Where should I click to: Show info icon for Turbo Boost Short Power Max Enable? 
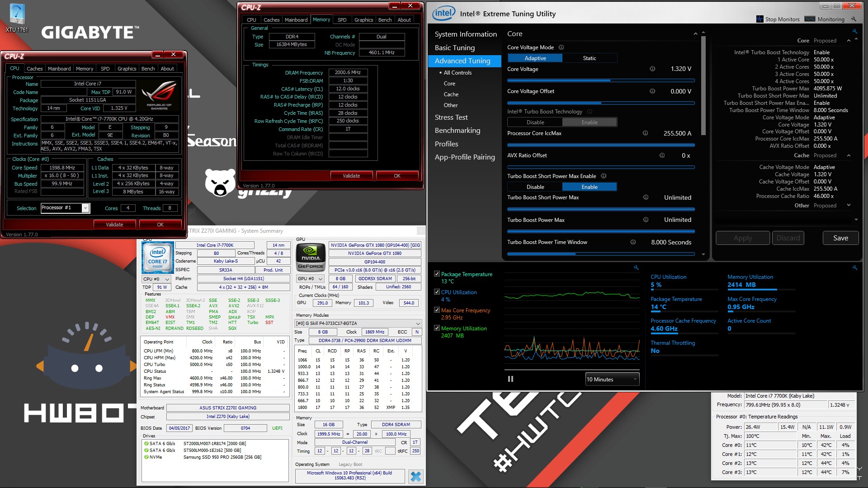tap(604, 176)
